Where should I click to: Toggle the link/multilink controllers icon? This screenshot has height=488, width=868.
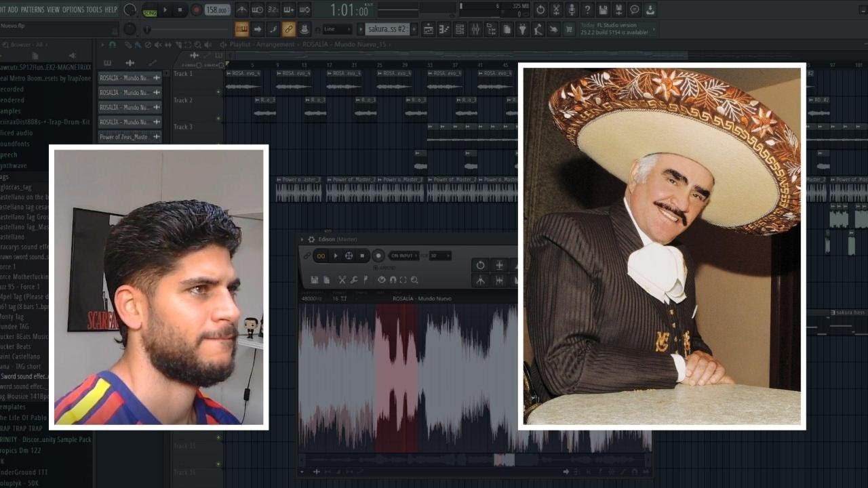pos(289,29)
